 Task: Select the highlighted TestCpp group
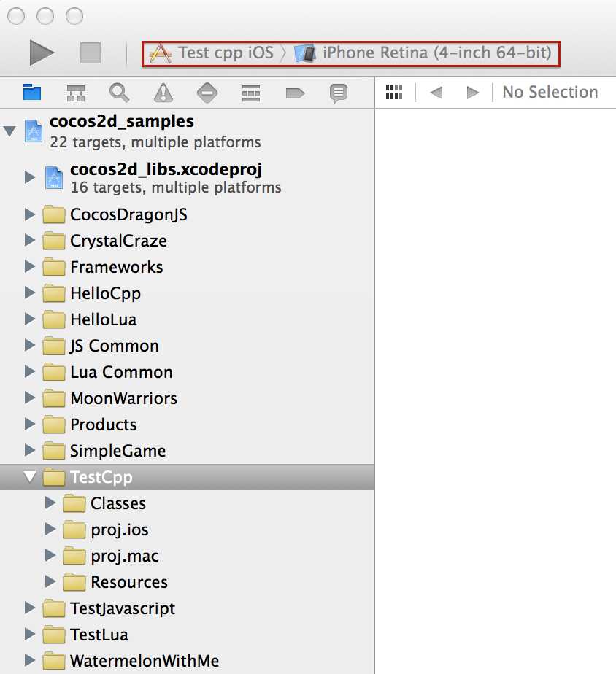[187, 477]
